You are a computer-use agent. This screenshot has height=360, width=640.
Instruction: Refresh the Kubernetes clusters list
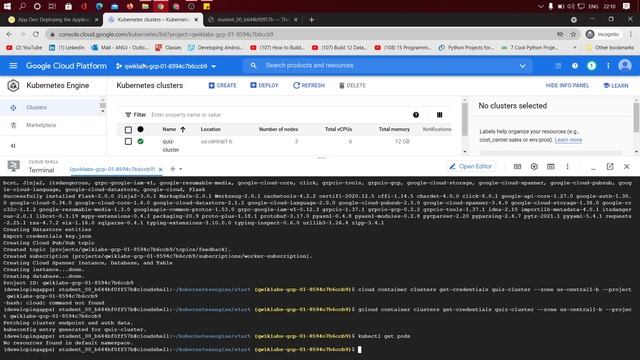tap(309, 85)
